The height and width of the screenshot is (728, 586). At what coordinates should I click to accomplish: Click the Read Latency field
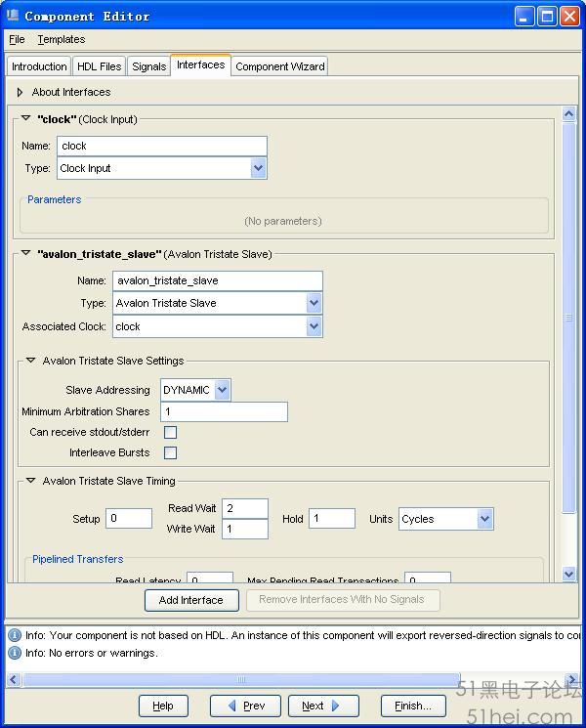click(x=210, y=578)
